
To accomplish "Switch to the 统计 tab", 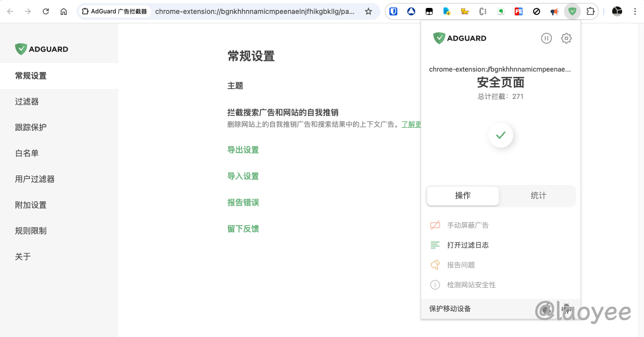I will tap(538, 196).
